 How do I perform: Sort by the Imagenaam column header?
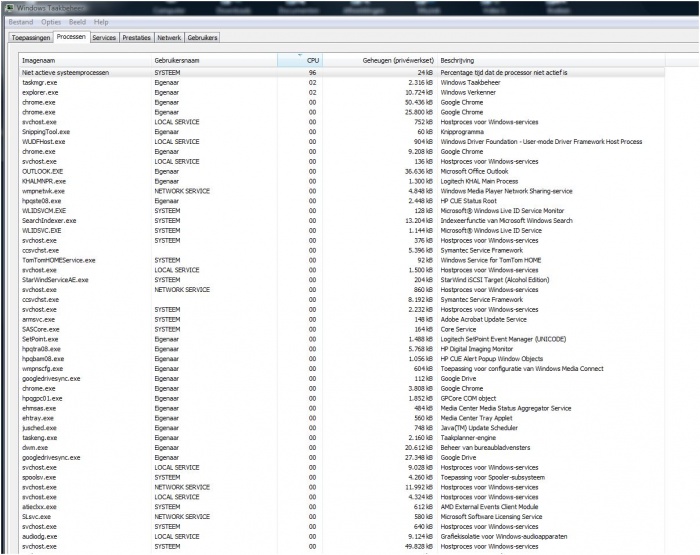(85, 60)
